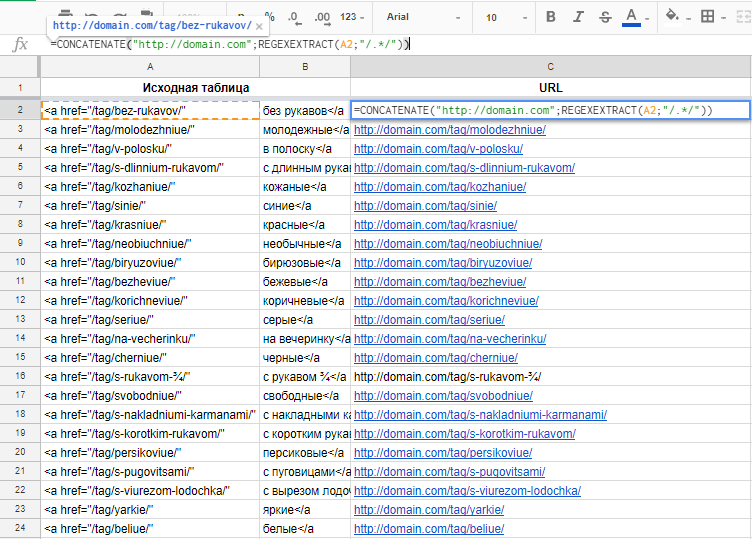
Task: Format cell as percent
Action: point(270,16)
